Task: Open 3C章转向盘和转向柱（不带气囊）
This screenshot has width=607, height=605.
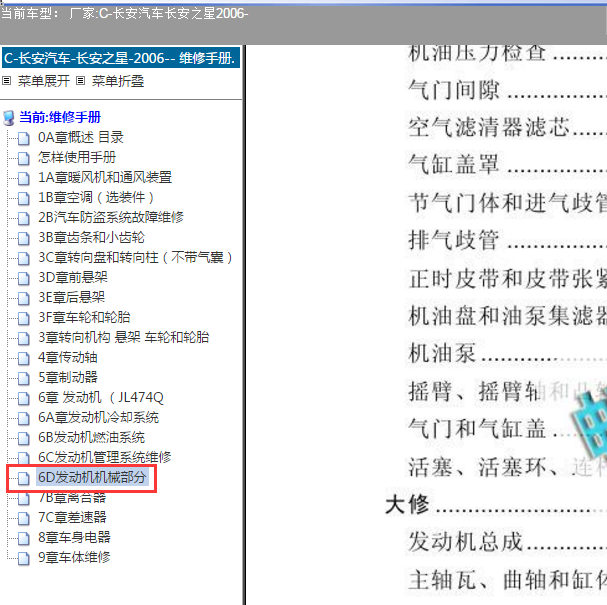Action: pyautogui.click(x=135, y=257)
